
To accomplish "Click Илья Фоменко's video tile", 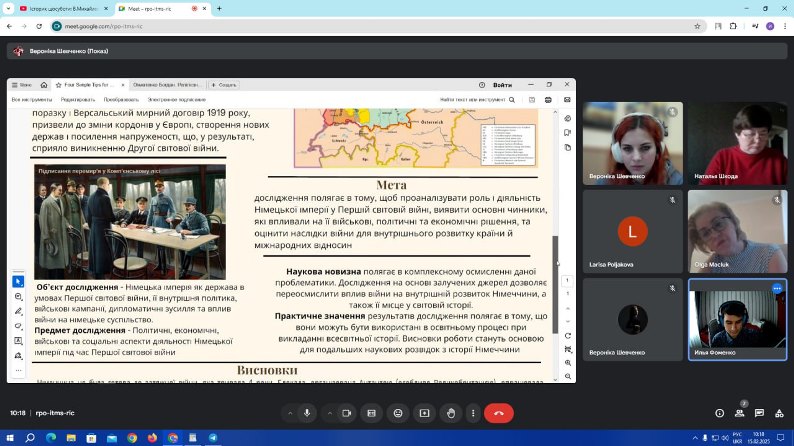I will pyautogui.click(x=737, y=319).
